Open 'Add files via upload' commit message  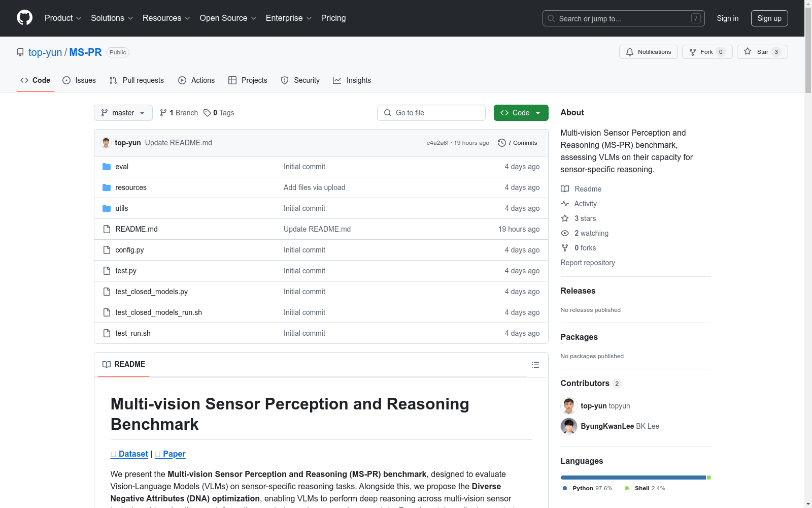pyautogui.click(x=315, y=187)
